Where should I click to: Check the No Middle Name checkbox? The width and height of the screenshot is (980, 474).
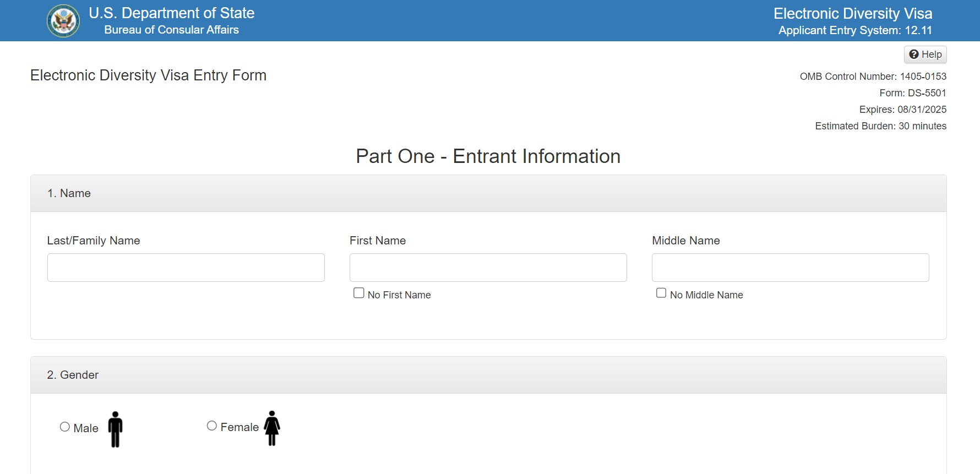[x=661, y=293]
